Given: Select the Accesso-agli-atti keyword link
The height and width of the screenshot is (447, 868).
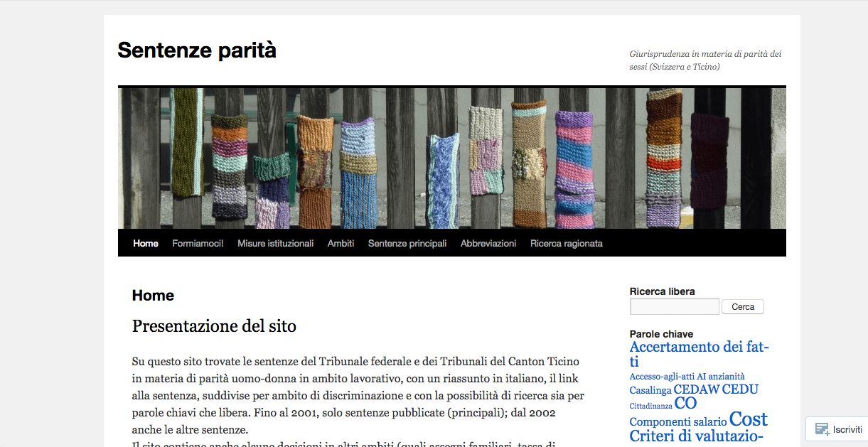Looking at the screenshot, I should [x=661, y=377].
